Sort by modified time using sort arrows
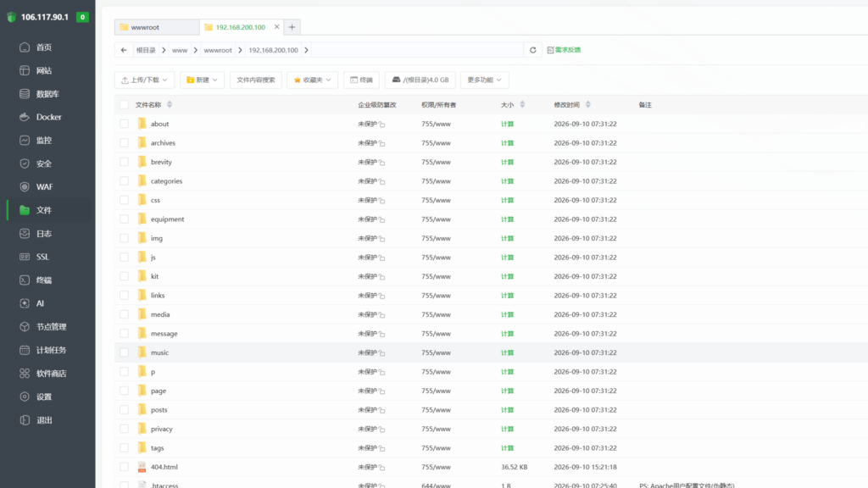Viewport: 868px width, 488px height. (588, 104)
